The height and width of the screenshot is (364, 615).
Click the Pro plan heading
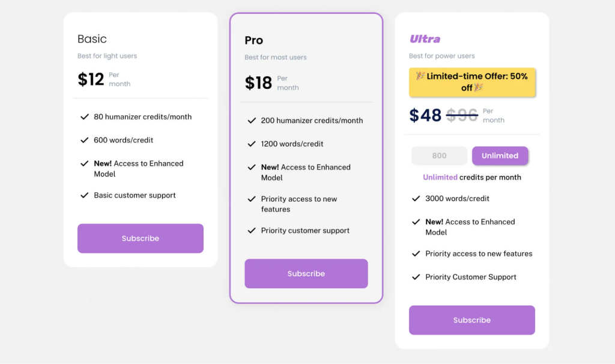pyautogui.click(x=253, y=40)
